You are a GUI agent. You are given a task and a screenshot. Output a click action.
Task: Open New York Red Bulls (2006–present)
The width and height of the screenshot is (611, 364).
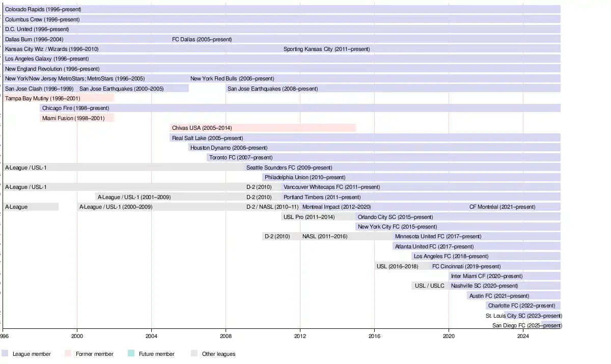tap(232, 78)
